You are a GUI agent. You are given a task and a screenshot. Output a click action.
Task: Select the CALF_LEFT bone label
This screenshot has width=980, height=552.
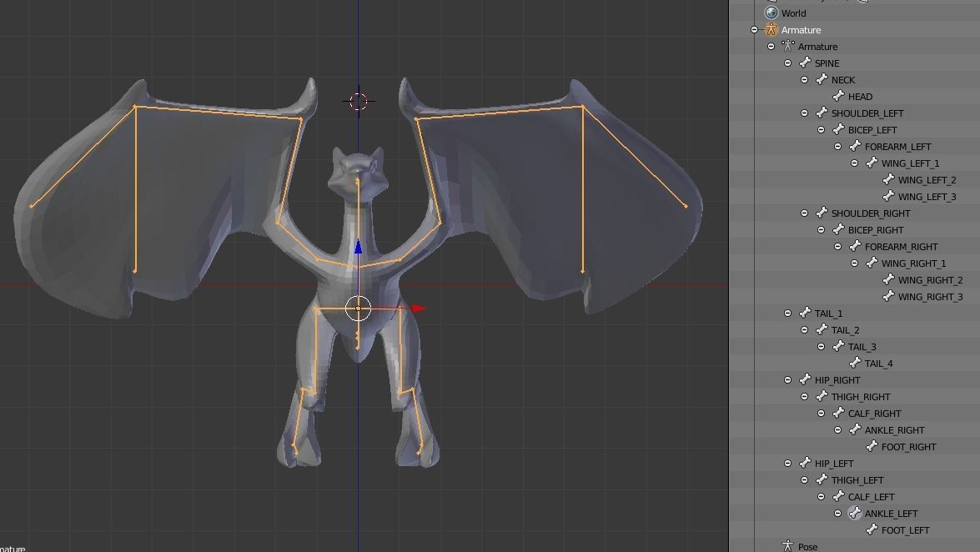tap(871, 496)
